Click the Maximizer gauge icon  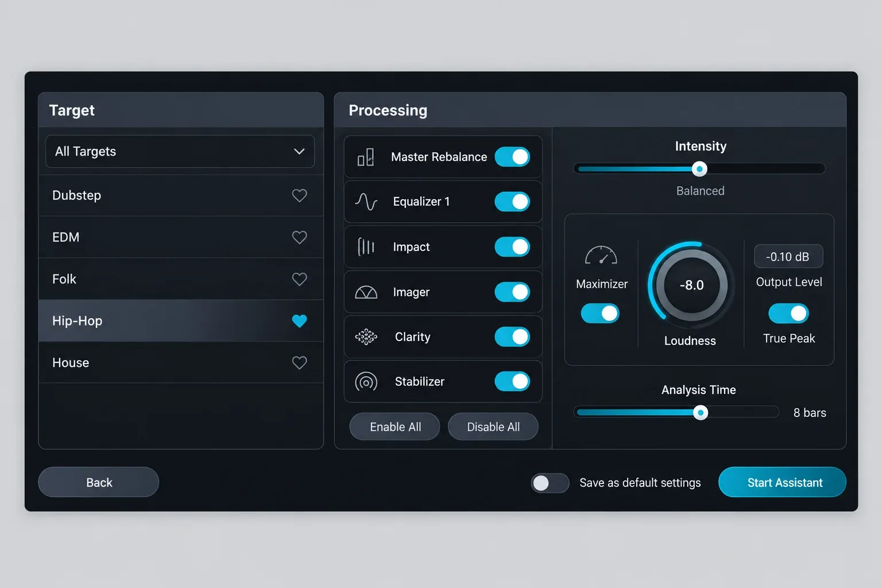pos(601,255)
